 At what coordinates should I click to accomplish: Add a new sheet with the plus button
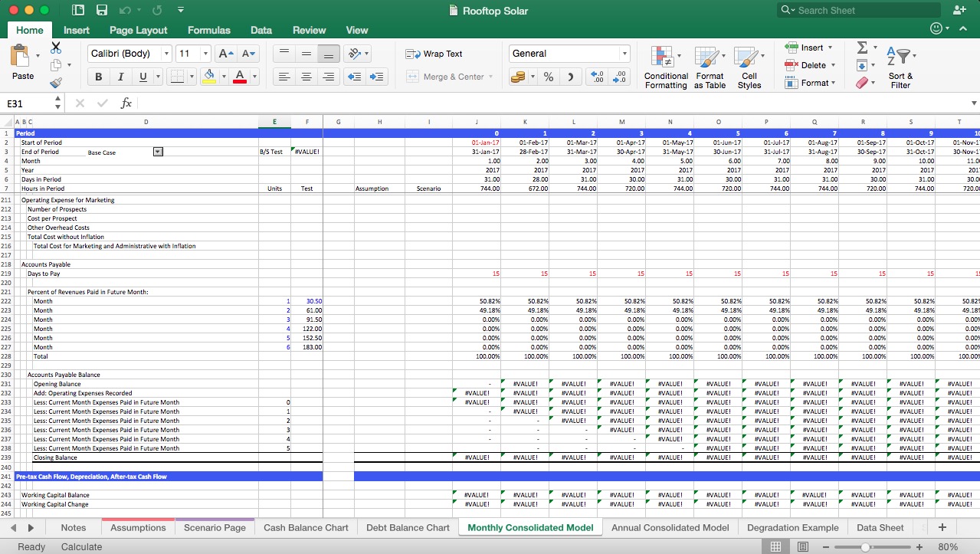pos(942,527)
